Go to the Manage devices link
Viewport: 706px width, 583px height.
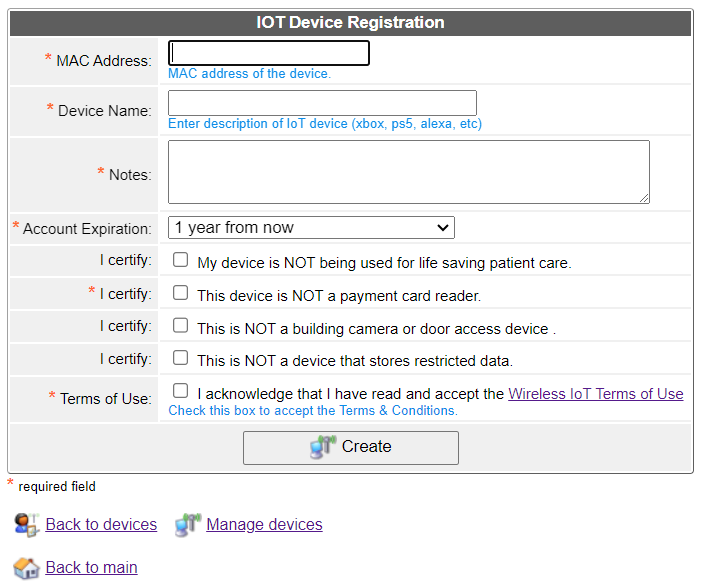264,525
